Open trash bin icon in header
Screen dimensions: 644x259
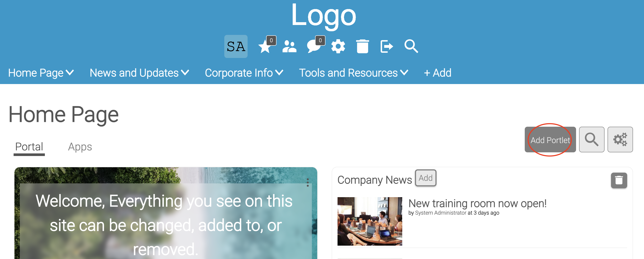(x=363, y=47)
